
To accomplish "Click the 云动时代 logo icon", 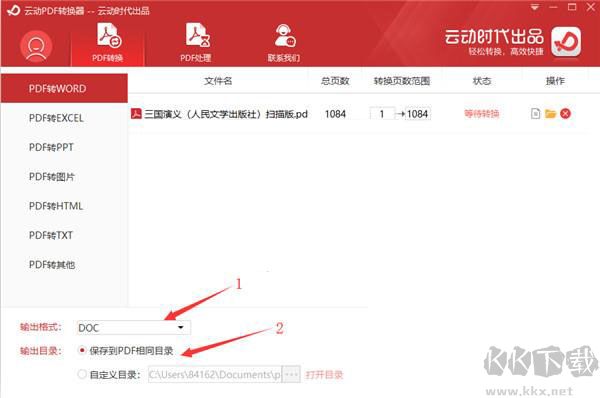I will point(566,41).
